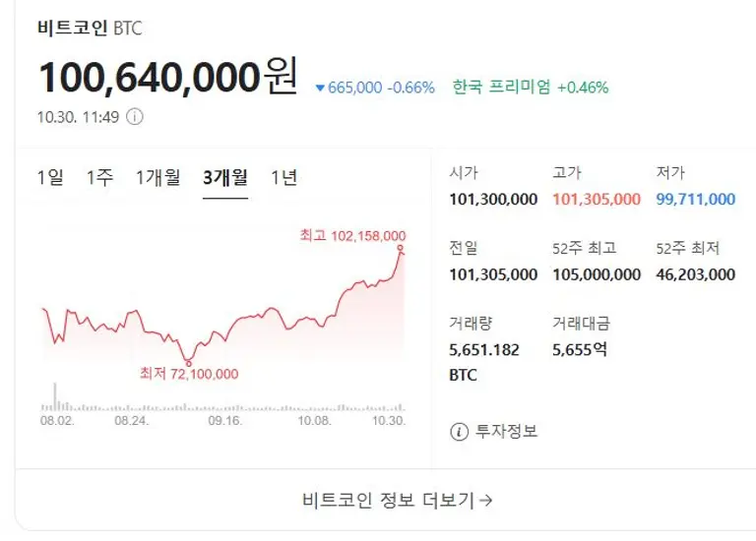Screen dimensions: 756x541
Task: Click the volume bars below the price chart
Action: [x=221, y=403]
